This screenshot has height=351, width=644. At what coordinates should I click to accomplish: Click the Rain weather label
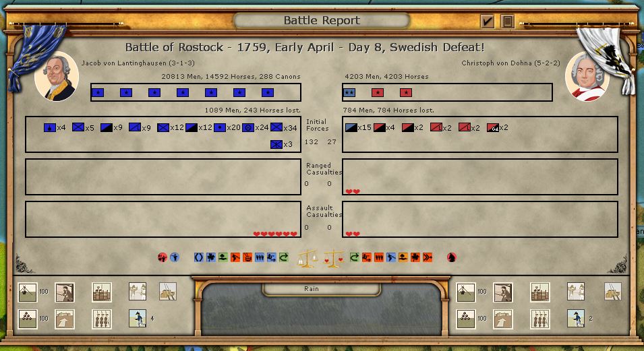pyautogui.click(x=312, y=289)
